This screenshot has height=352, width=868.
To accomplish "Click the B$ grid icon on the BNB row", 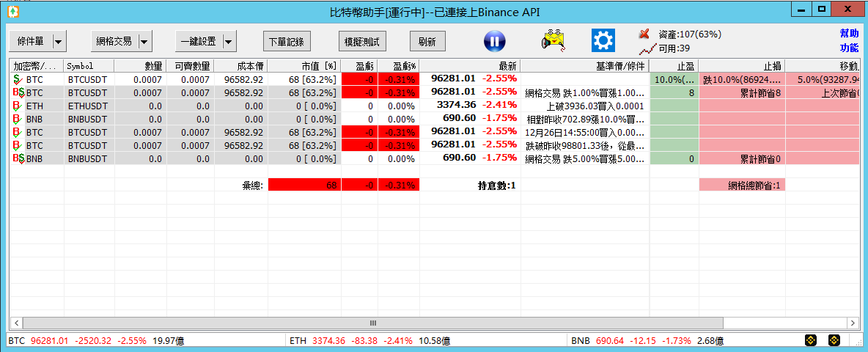I will click(x=18, y=158).
